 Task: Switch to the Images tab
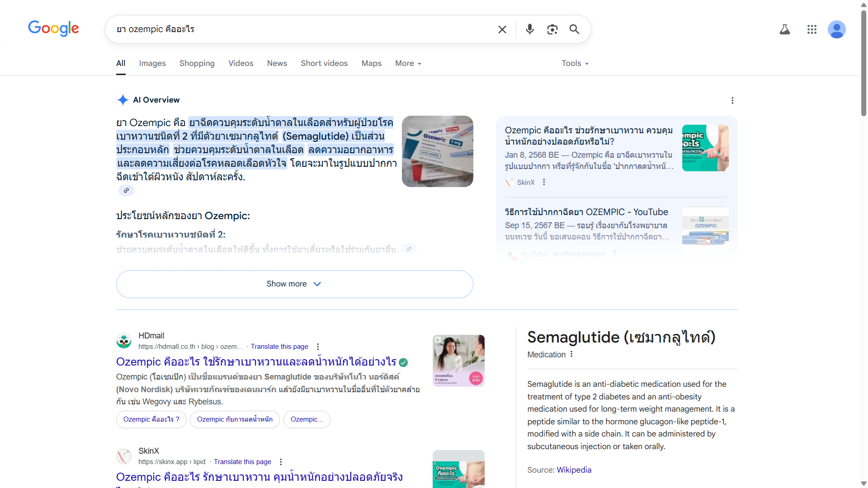(x=152, y=63)
